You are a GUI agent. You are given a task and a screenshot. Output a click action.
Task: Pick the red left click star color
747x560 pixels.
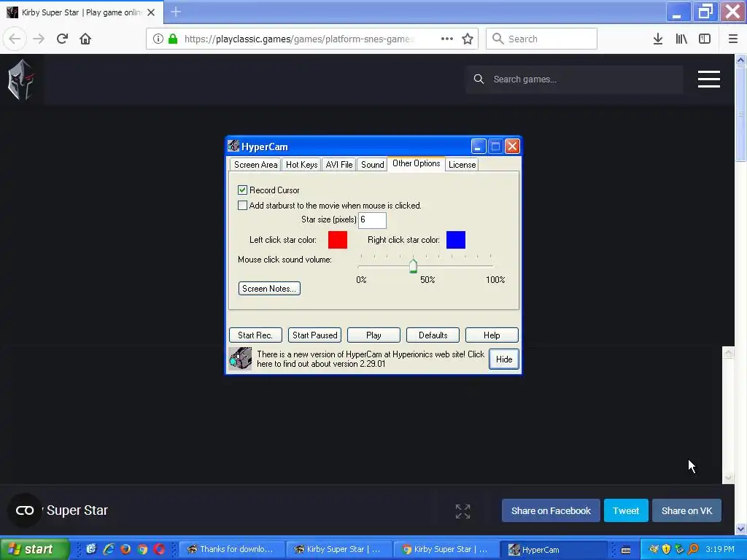coord(338,240)
